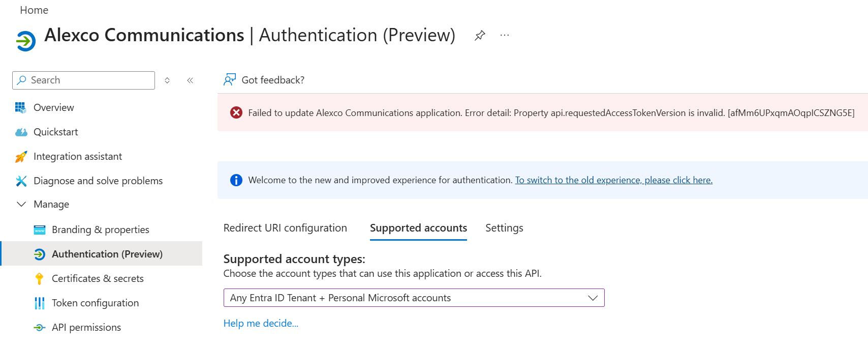868x344 pixels.
Task: Click the search magnifier icon
Action: pyautogui.click(x=22, y=80)
